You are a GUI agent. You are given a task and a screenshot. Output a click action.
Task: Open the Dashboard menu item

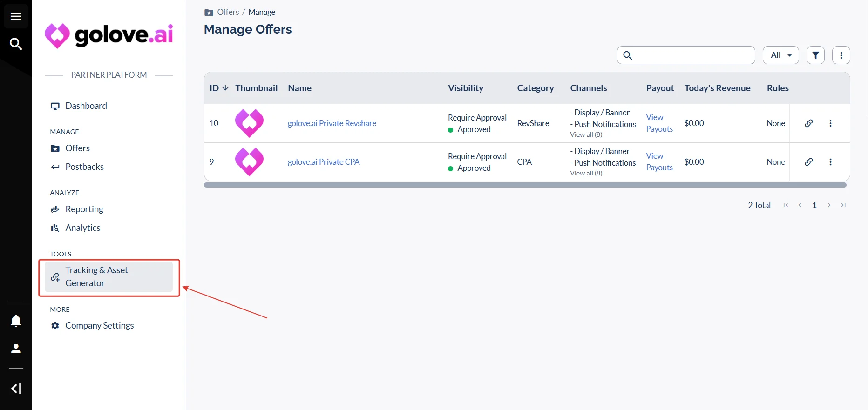coord(86,106)
